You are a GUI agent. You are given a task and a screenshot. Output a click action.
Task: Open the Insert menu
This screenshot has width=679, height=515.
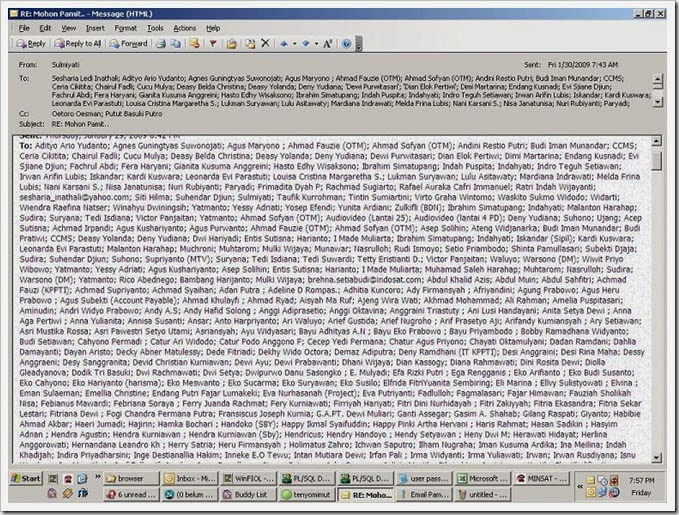point(95,28)
